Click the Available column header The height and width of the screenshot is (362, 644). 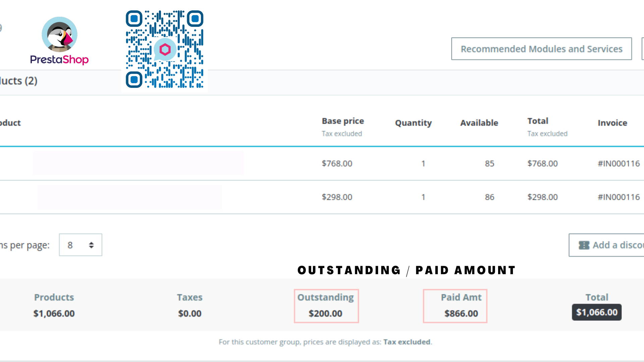(x=479, y=123)
